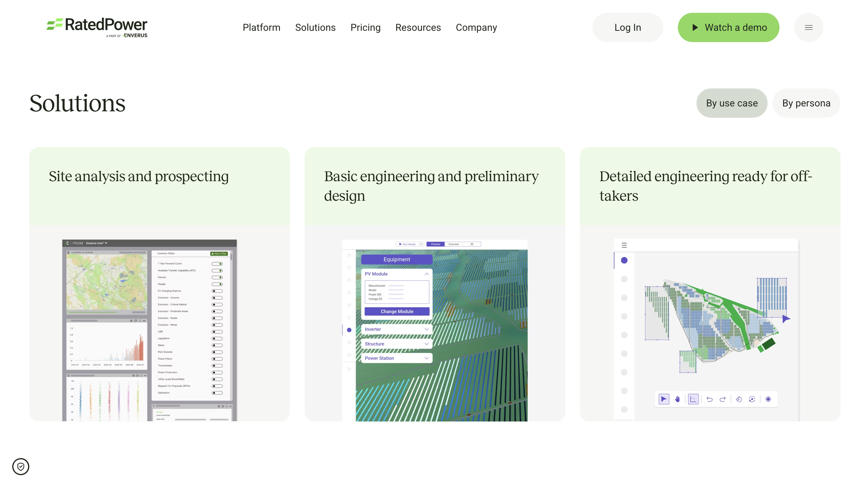Open the hamburger menu in header
The width and height of the screenshot is (868, 477).
click(808, 27)
